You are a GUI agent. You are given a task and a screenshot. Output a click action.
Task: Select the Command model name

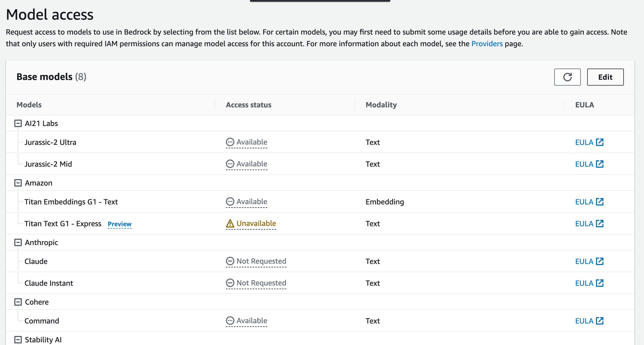click(x=42, y=321)
